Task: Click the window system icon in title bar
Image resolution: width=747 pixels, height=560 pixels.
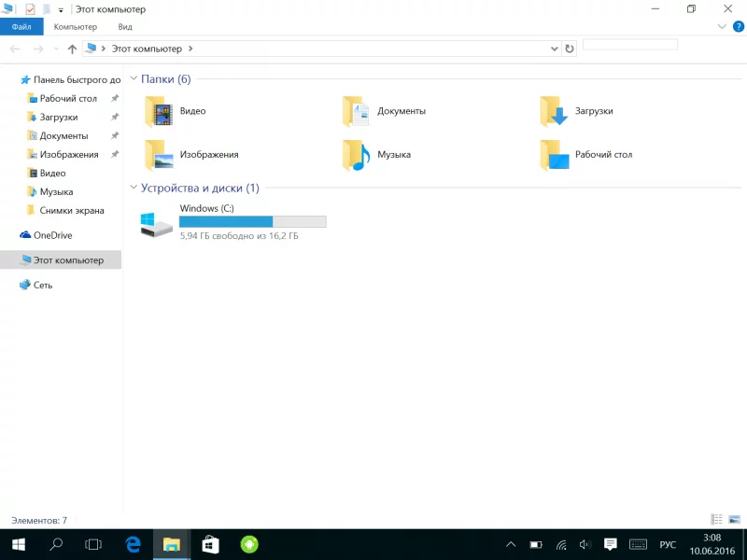Action: click(x=7, y=8)
